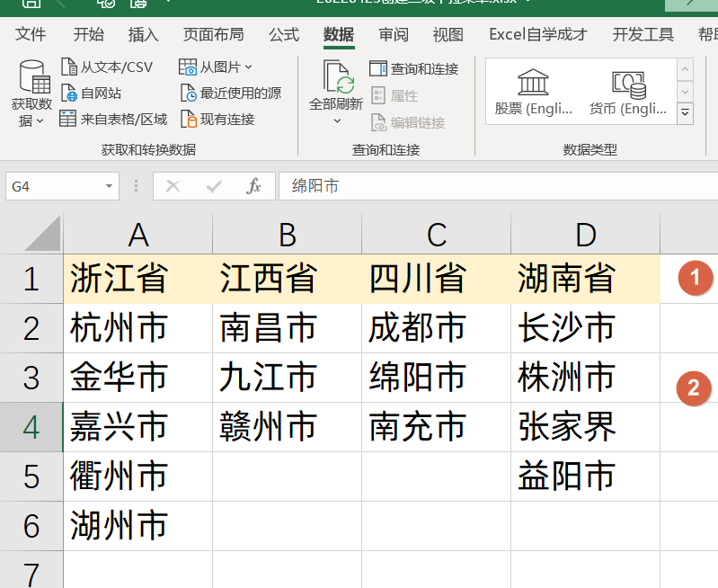
Task: Click the Insert Function fx icon
Action: pyautogui.click(x=253, y=186)
